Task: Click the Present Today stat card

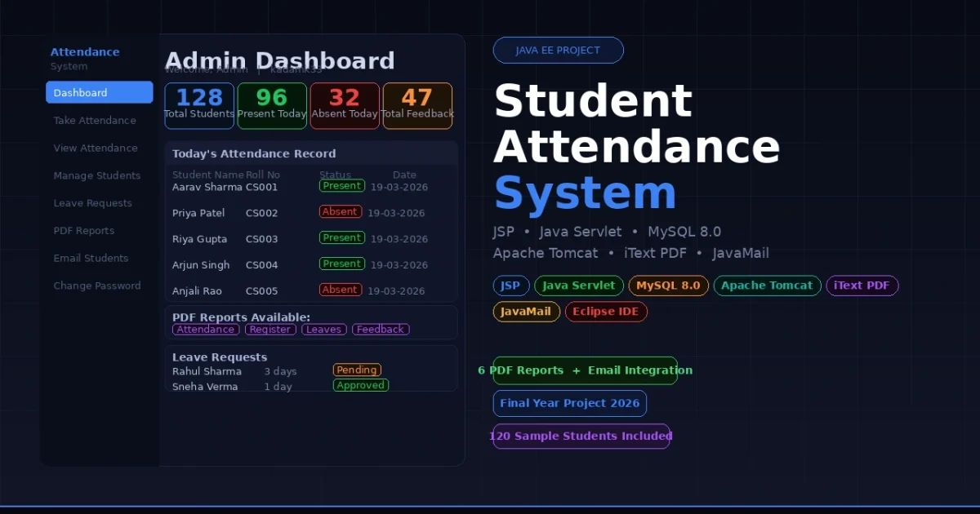Action: tap(272, 105)
